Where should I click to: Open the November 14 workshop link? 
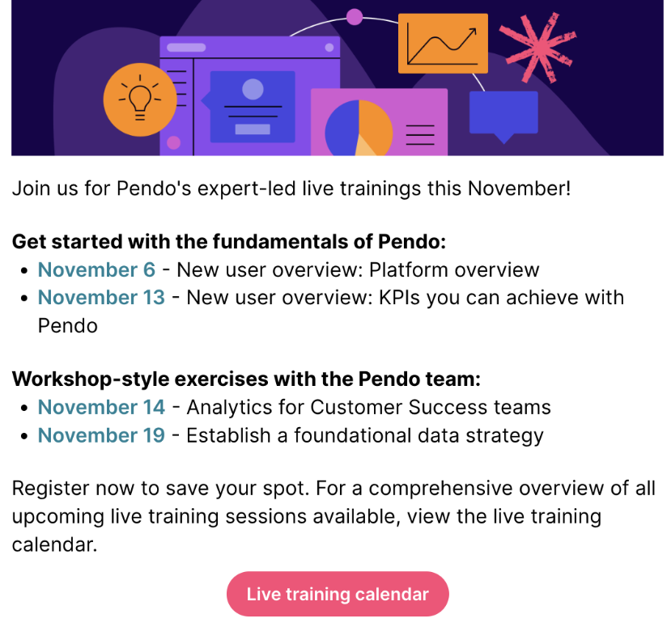click(101, 407)
